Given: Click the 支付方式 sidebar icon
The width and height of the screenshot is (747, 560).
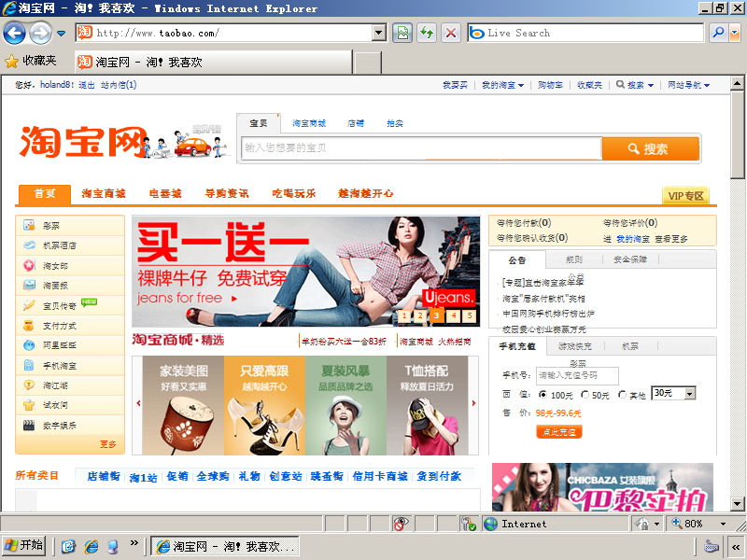Looking at the screenshot, I should coord(29,325).
